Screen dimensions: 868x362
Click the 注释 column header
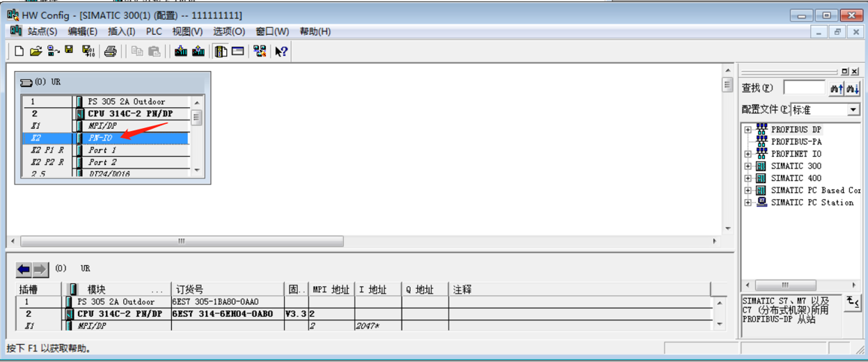(580, 290)
